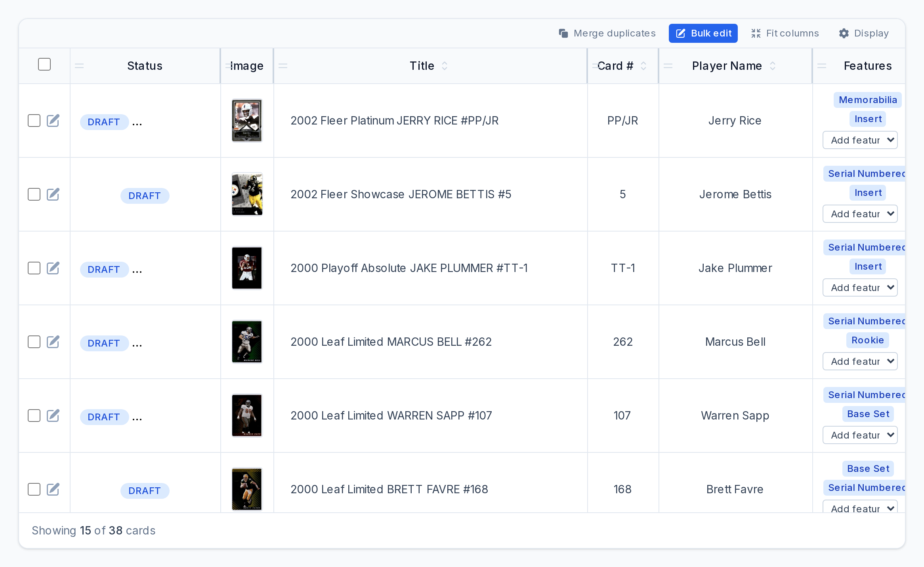Open Add feature dropdown for Marcus Bell
The width and height of the screenshot is (924, 567).
tap(860, 361)
